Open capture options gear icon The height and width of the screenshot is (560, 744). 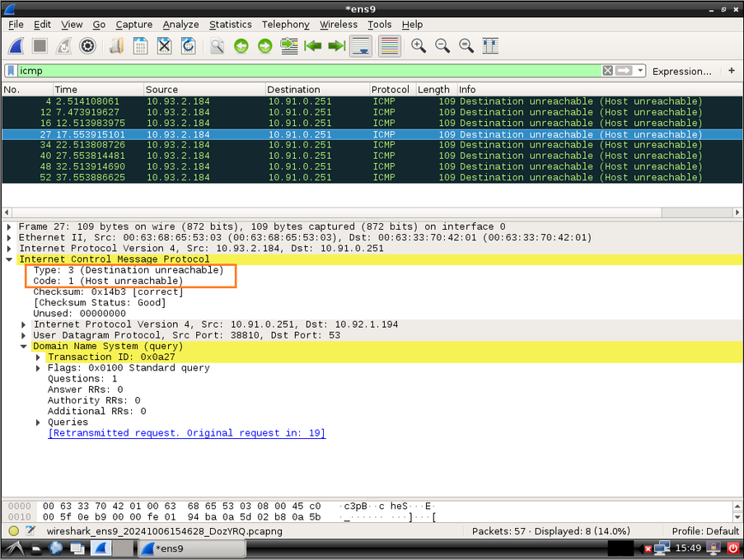pos(87,46)
